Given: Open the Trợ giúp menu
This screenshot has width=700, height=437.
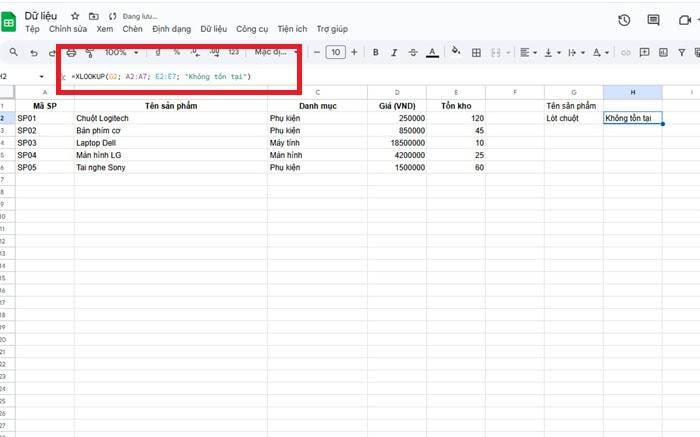Looking at the screenshot, I should tap(332, 29).
